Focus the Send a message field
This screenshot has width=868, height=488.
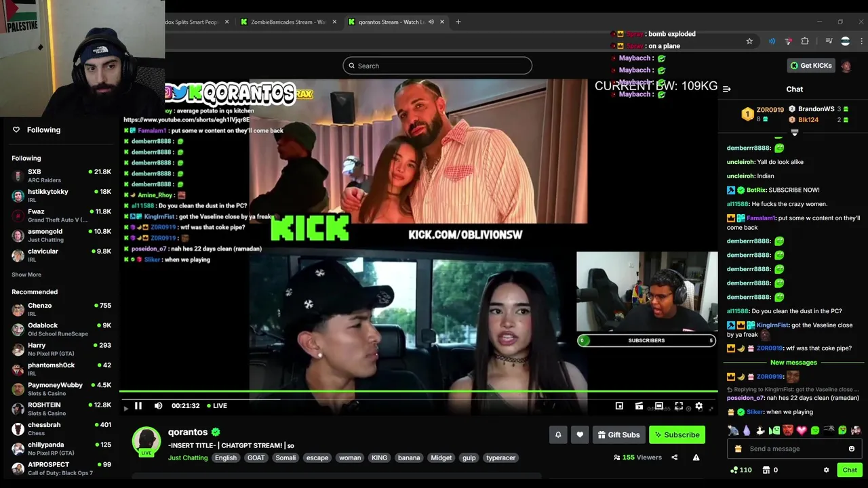point(795,449)
